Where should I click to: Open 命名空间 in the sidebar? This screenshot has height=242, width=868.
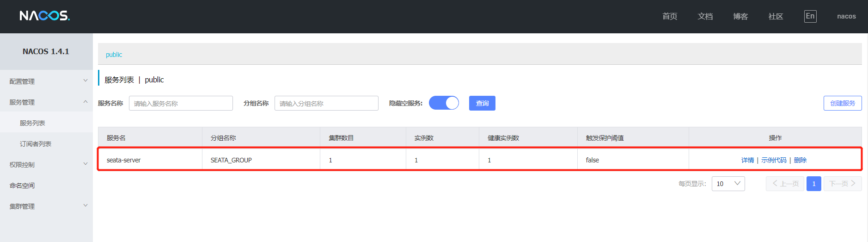(22, 185)
